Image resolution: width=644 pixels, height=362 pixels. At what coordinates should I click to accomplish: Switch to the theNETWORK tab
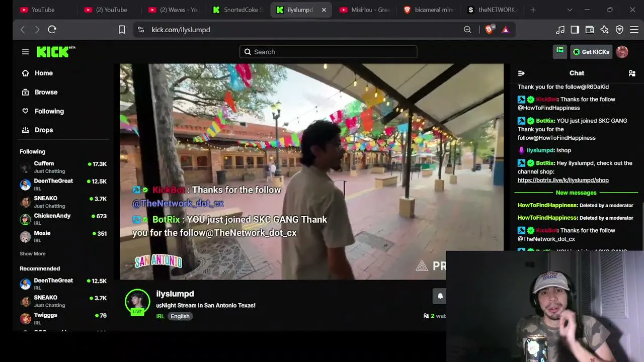(493, 10)
